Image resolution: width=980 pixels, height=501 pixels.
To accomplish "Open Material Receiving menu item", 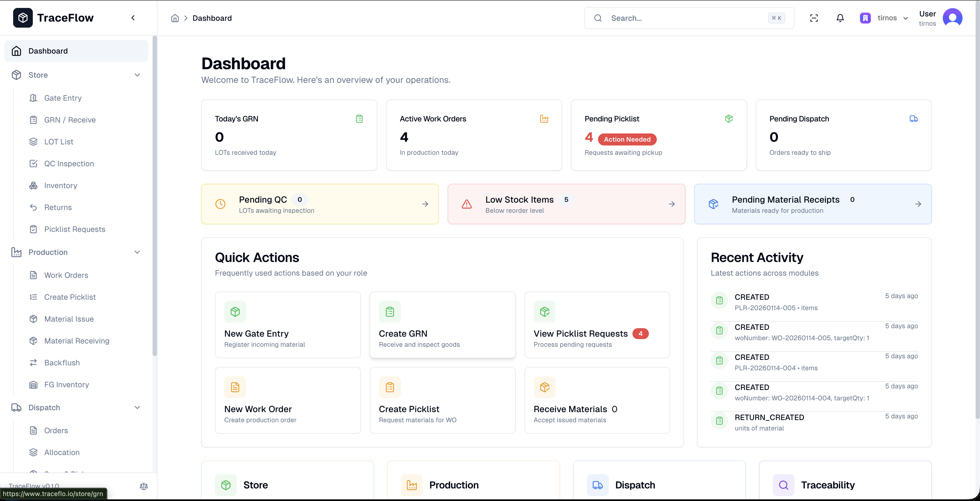I will coord(77,341).
